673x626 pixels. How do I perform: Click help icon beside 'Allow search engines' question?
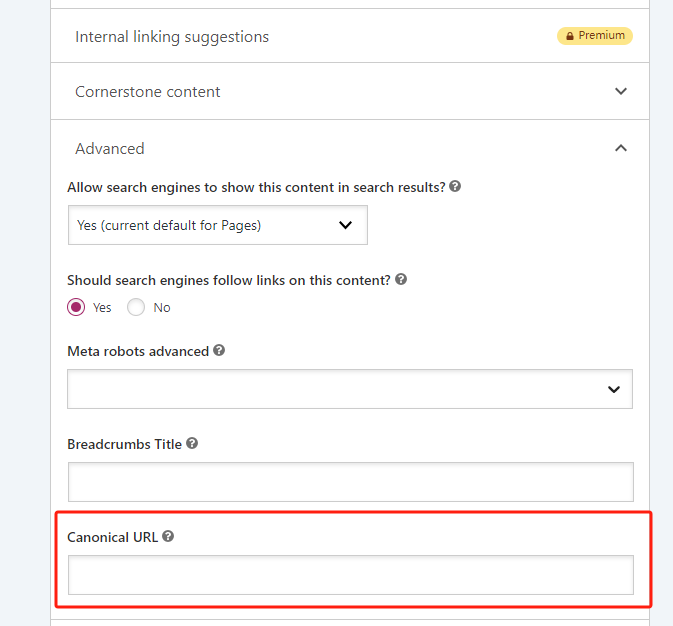(x=455, y=187)
